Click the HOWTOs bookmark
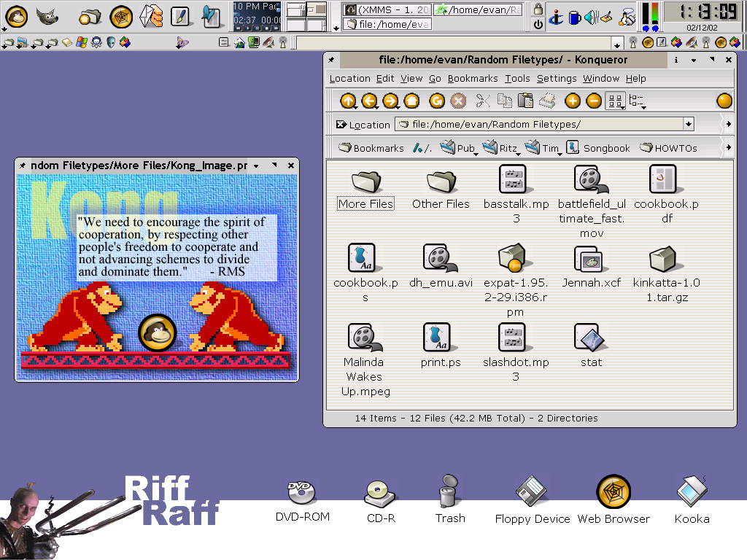 pos(668,148)
